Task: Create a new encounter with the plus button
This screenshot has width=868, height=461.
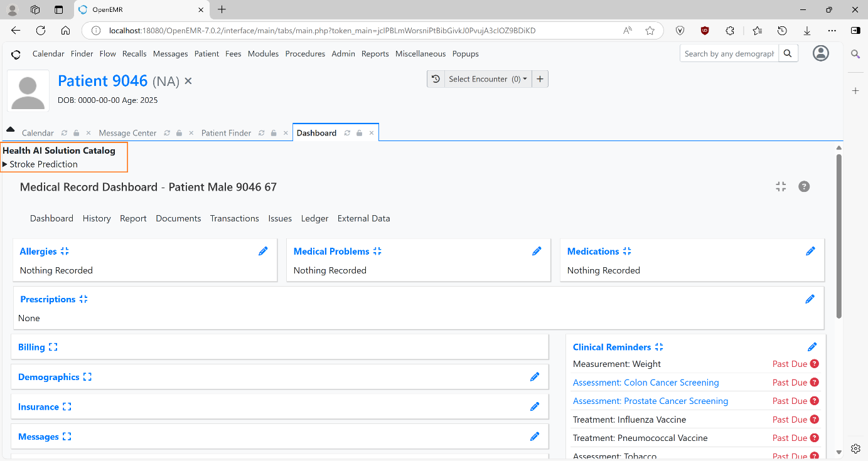Action: click(x=540, y=78)
